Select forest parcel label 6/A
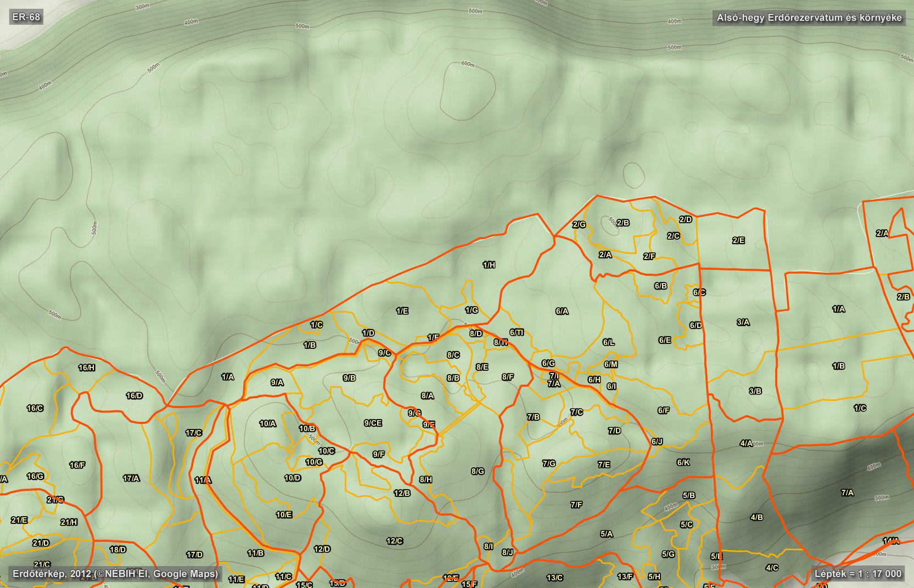Viewport: 914px width, 588px height. pyautogui.click(x=562, y=311)
